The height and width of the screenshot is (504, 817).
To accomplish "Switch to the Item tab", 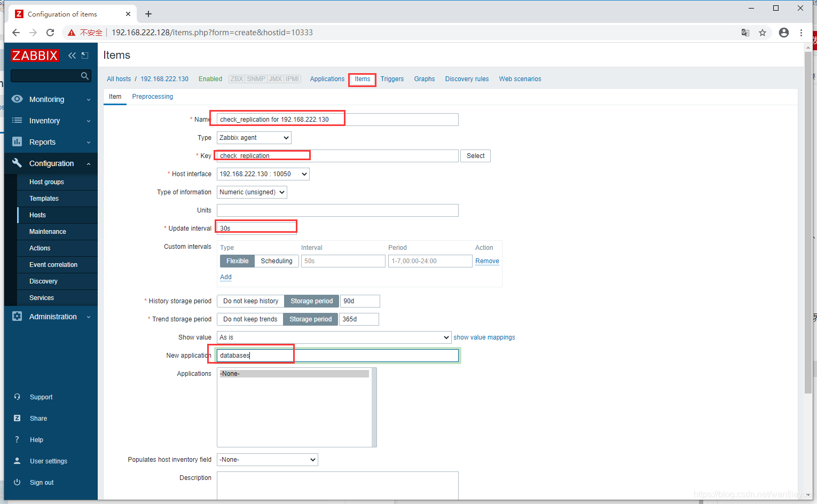I will point(115,97).
